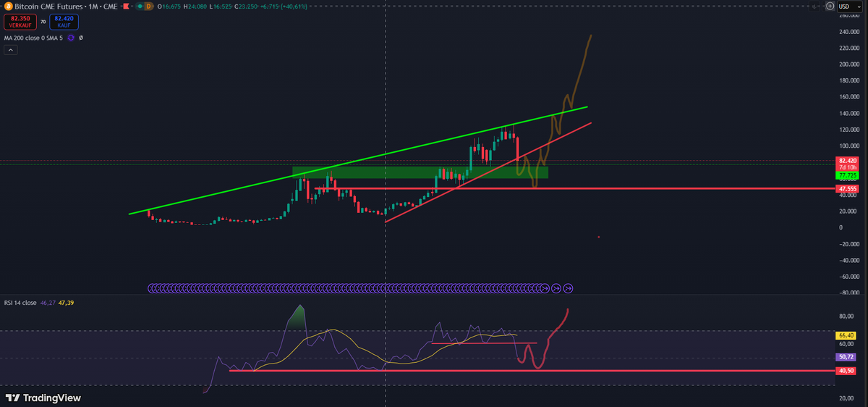
Task: Click the spread value 70 between buy and sell
Action: [x=43, y=22]
